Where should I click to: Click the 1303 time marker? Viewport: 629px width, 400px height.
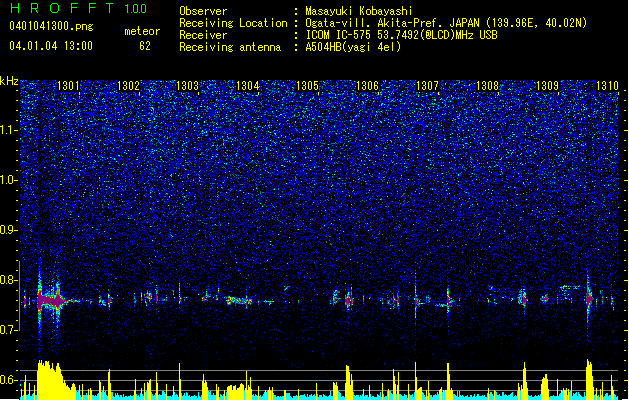pos(187,86)
